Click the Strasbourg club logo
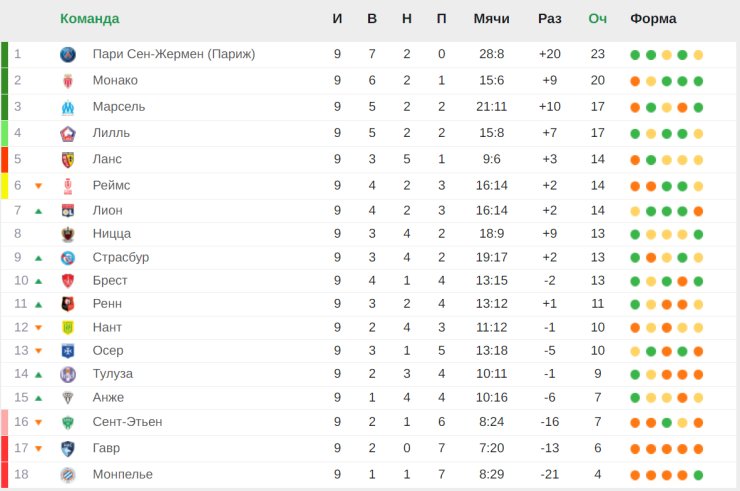The height and width of the screenshot is (491, 740). pos(68,258)
